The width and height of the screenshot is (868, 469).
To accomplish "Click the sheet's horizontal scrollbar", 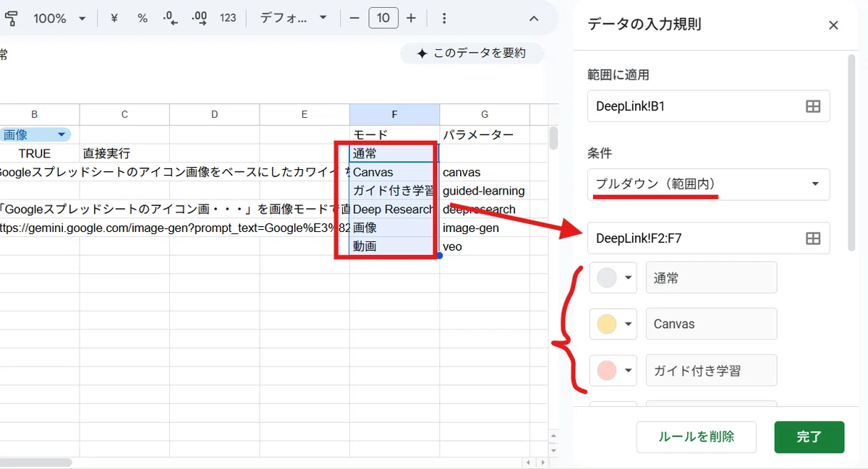I will (x=36, y=462).
